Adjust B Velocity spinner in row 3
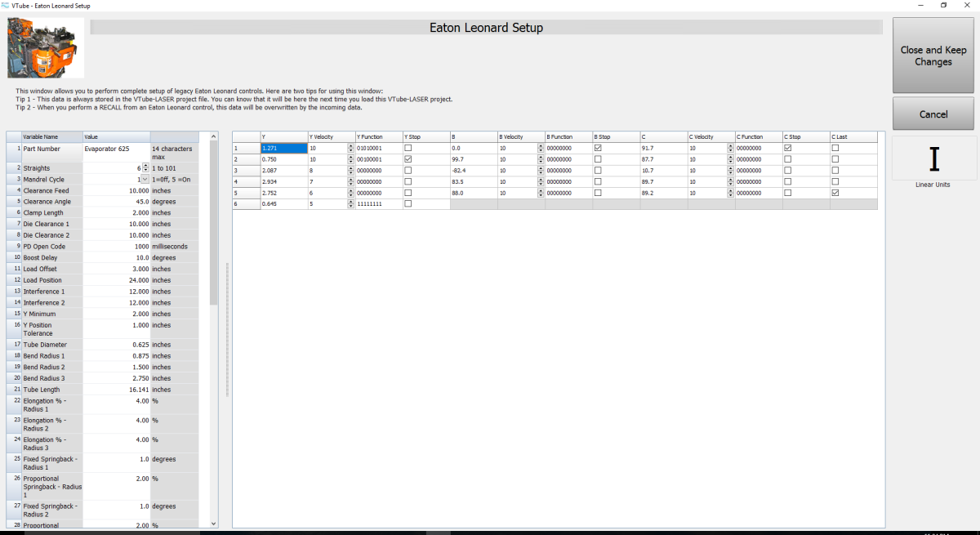 point(541,171)
